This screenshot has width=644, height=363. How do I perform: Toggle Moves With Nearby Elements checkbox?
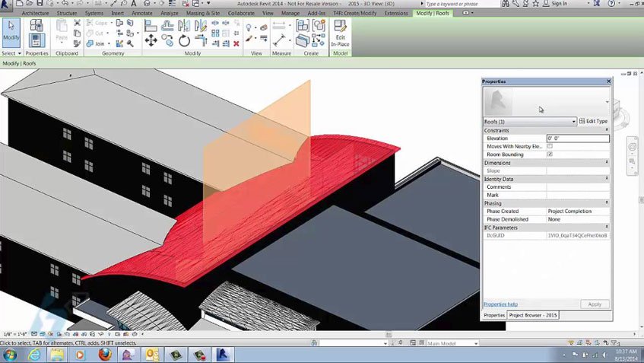pyautogui.click(x=550, y=146)
